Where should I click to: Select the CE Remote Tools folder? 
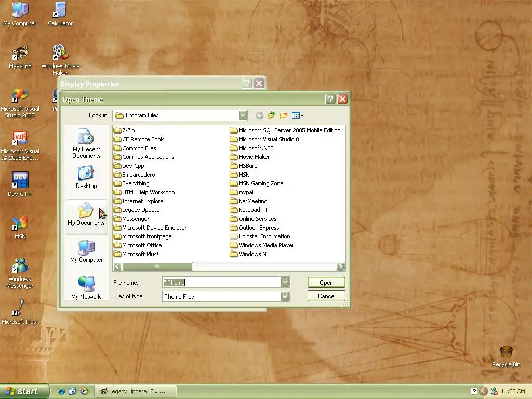[139, 139]
